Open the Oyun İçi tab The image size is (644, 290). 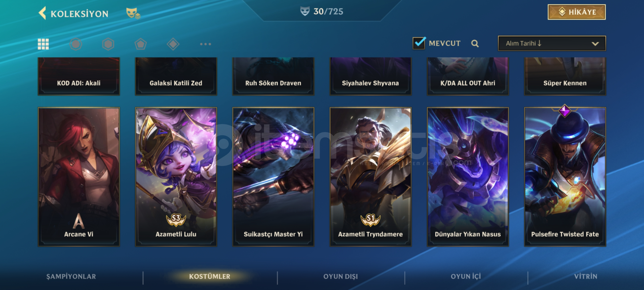tap(466, 277)
